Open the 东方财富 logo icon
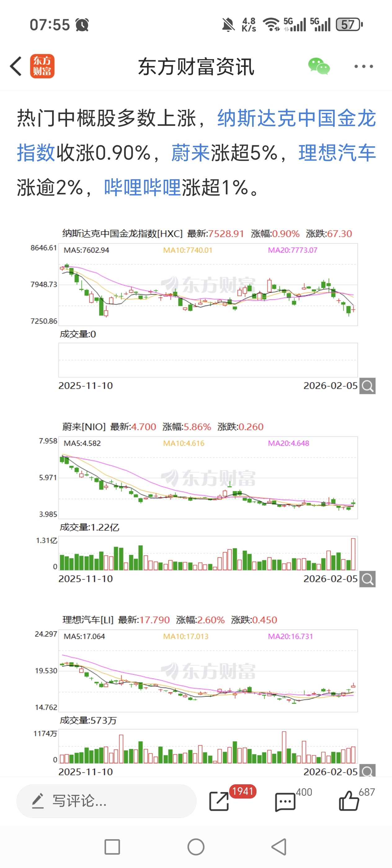 click(42, 66)
